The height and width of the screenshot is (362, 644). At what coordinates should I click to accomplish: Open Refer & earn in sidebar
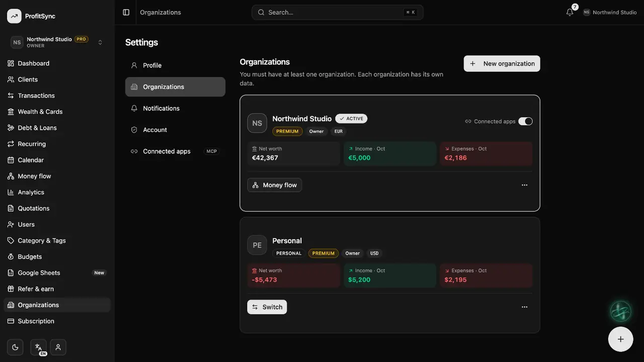57,289
